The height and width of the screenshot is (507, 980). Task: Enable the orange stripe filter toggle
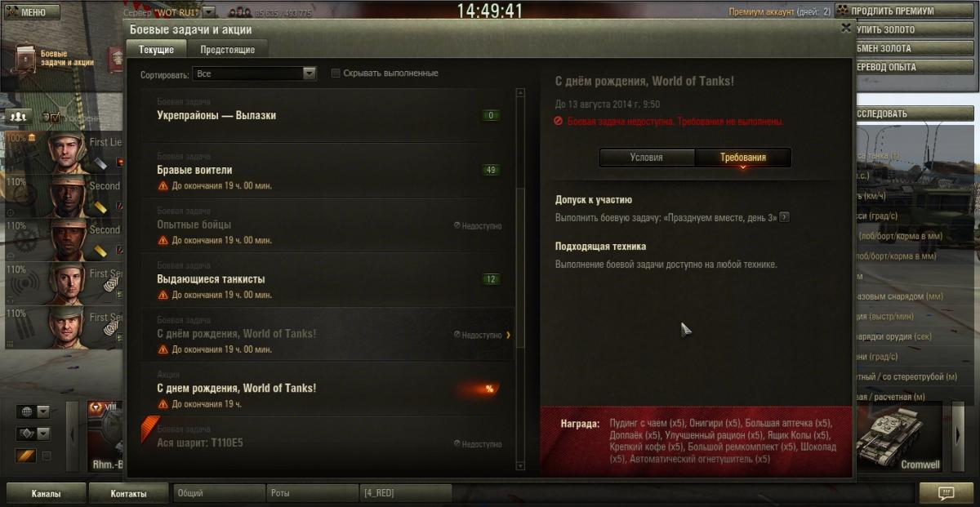pyautogui.click(x=26, y=456)
